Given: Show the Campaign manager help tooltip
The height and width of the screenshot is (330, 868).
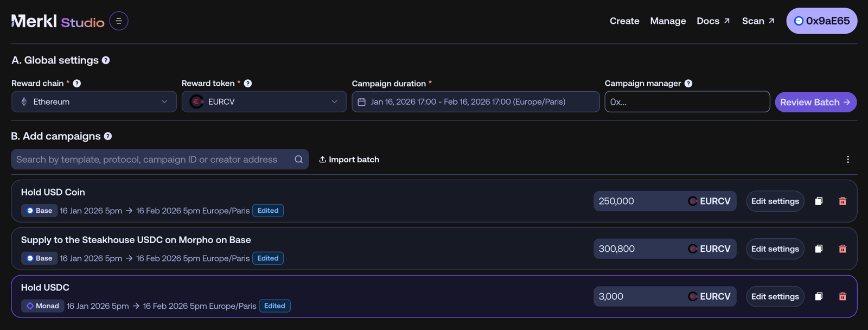Looking at the screenshot, I should [x=688, y=83].
